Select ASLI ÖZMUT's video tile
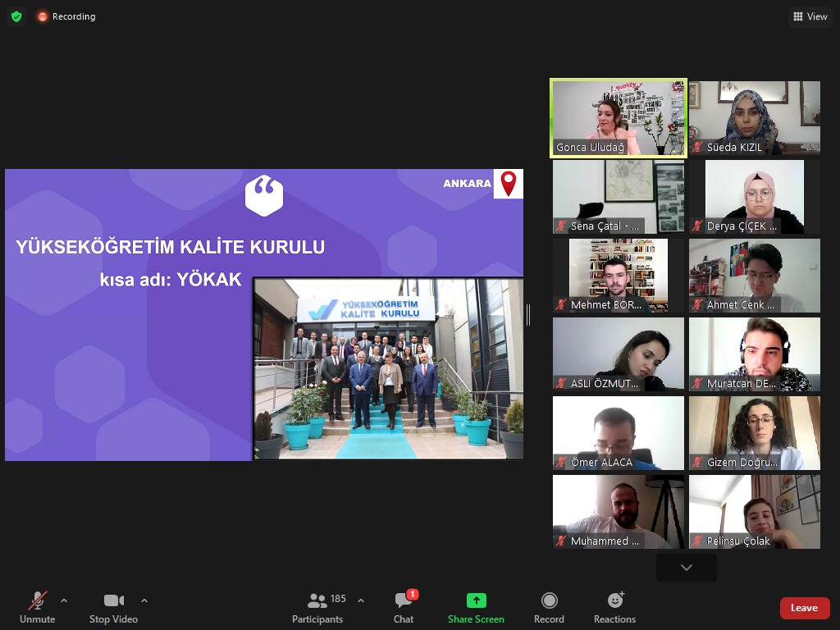 click(x=619, y=354)
